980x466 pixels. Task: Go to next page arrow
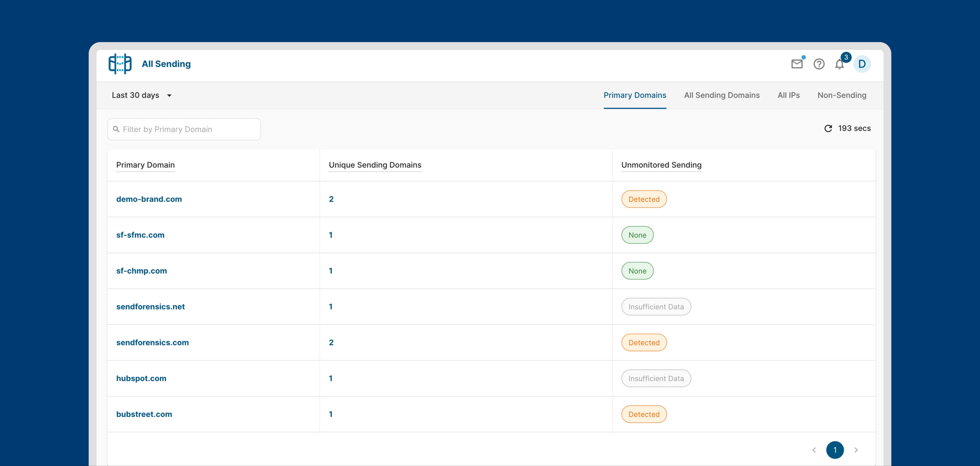pos(856,450)
